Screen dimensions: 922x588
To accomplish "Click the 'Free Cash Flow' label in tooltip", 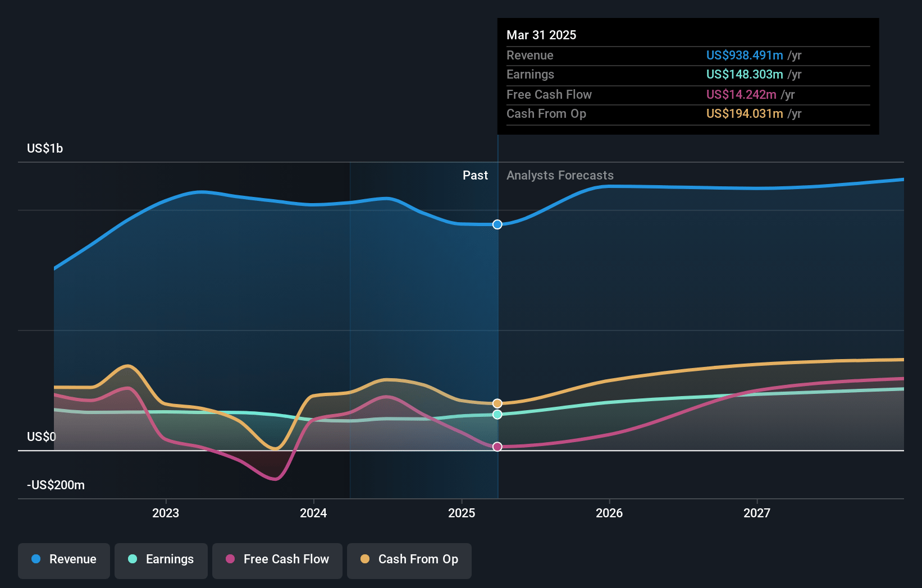I will [x=549, y=94].
